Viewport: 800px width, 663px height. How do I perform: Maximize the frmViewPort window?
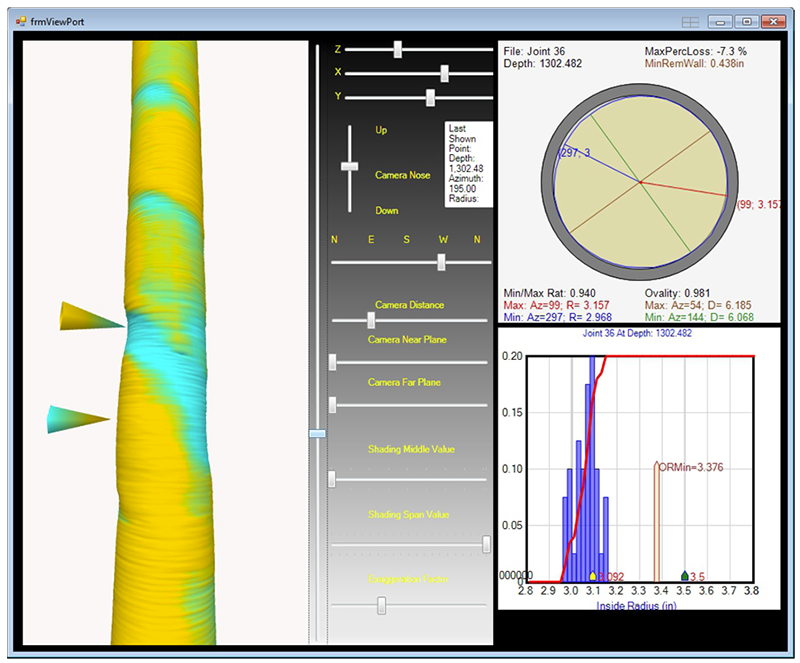click(x=747, y=22)
